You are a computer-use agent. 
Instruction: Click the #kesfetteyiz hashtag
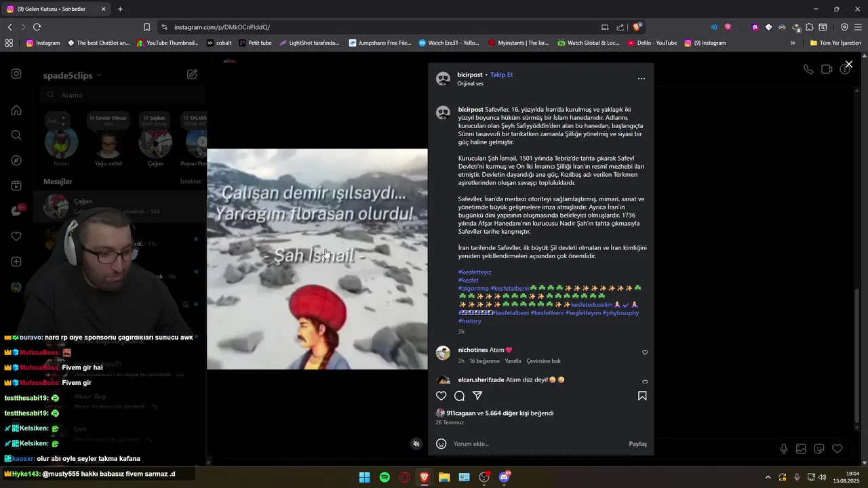click(475, 272)
